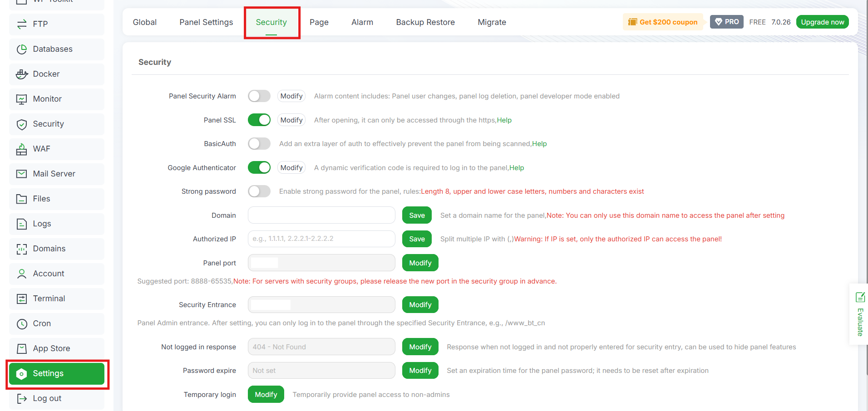
Task: Click Modify for Temporary login
Action: pyautogui.click(x=266, y=395)
